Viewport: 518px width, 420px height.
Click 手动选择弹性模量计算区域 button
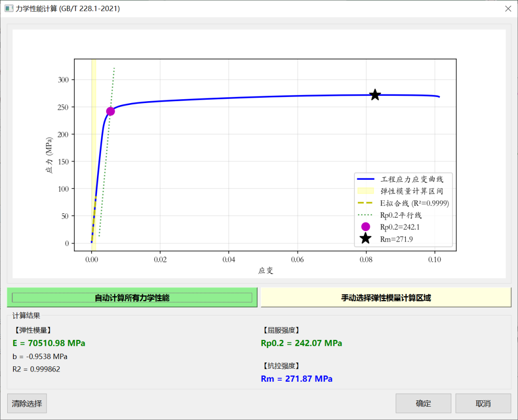click(386, 297)
